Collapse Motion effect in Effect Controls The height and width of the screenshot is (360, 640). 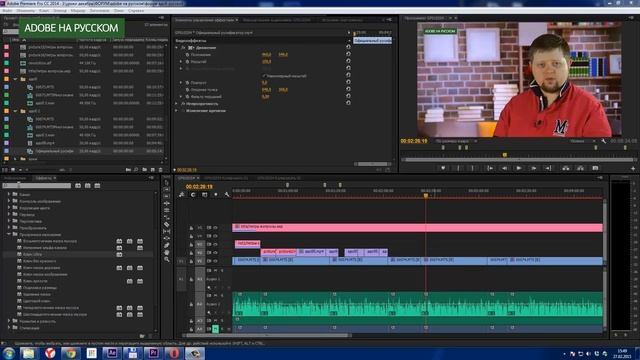tap(177, 48)
